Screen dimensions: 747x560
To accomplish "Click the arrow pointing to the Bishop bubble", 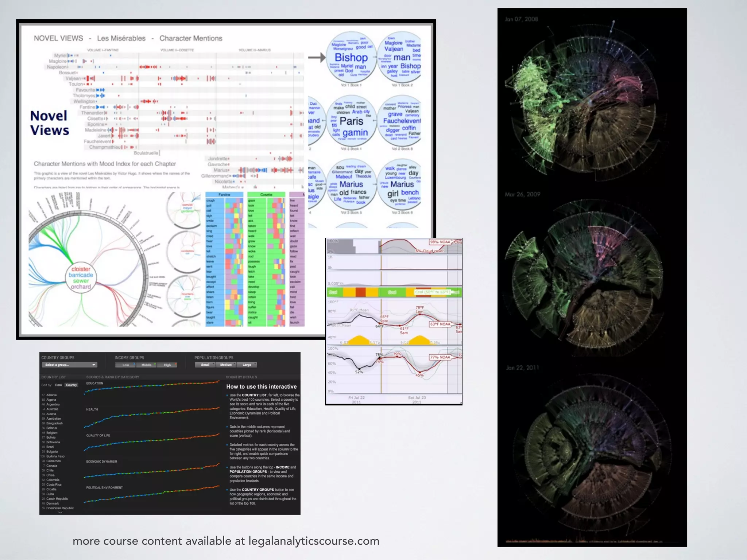I will (x=317, y=57).
